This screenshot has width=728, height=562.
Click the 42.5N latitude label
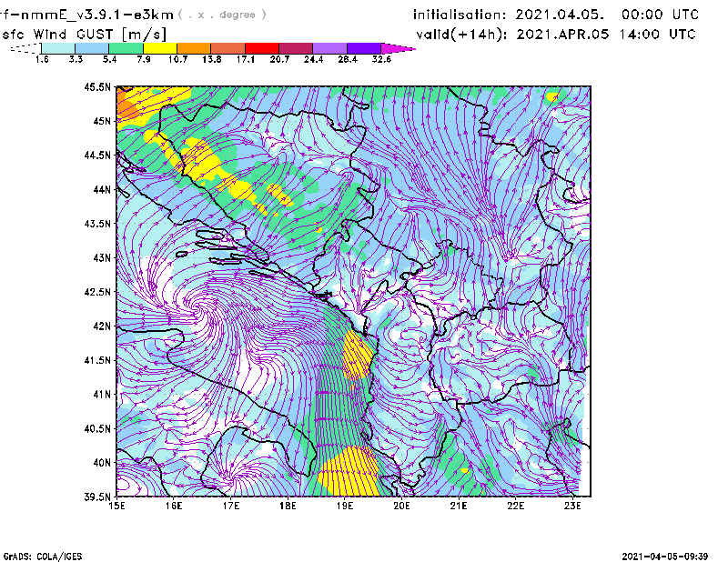pos(97,292)
